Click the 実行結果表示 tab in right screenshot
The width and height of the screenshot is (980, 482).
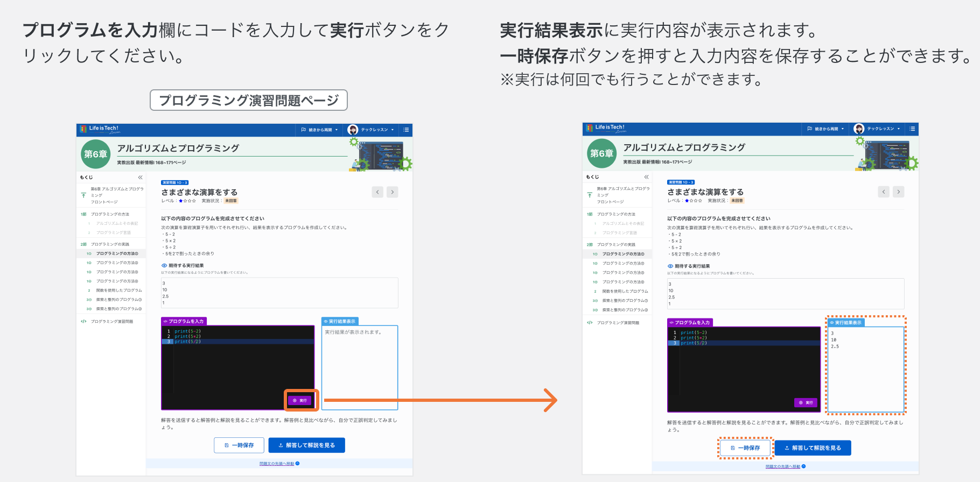[846, 323]
